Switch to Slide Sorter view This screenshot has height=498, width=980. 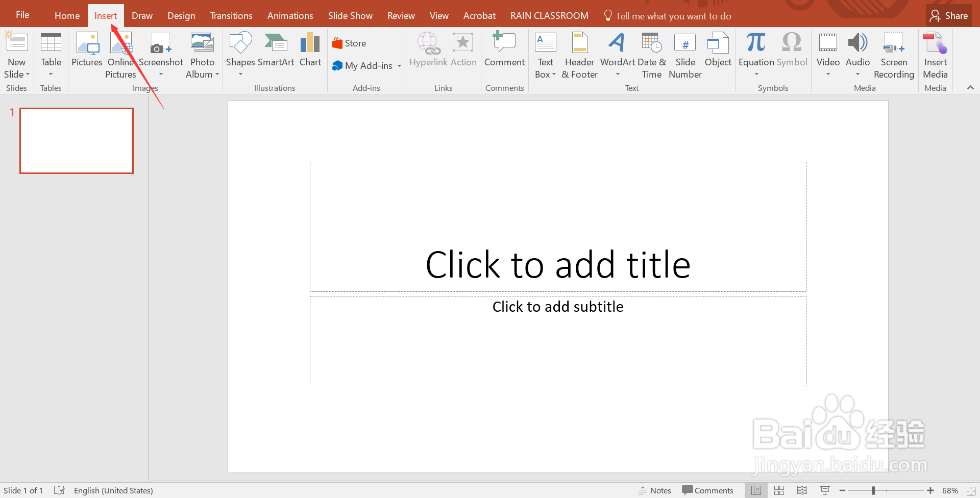pyautogui.click(x=779, y=490)
